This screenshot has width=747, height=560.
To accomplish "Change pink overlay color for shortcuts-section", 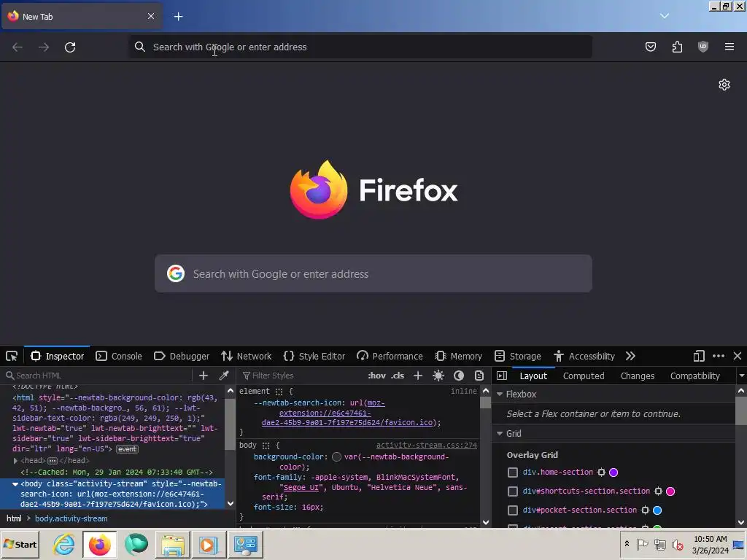I will point(670,491).
